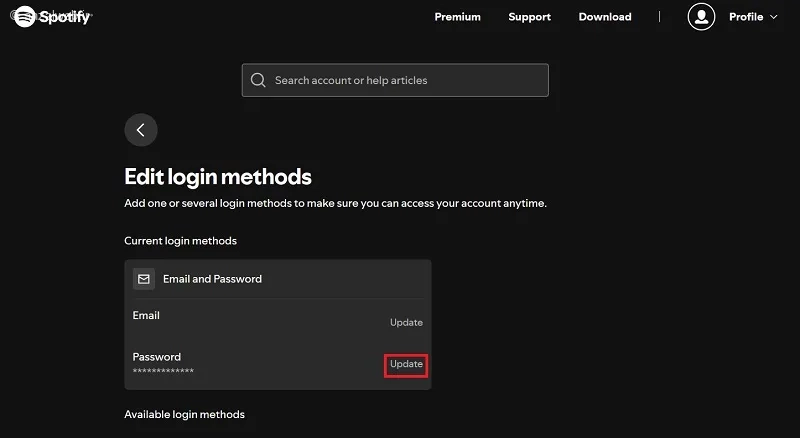Screen dimensions: 800x438
Task: Open the Premium page
Action: coord(457,17)
